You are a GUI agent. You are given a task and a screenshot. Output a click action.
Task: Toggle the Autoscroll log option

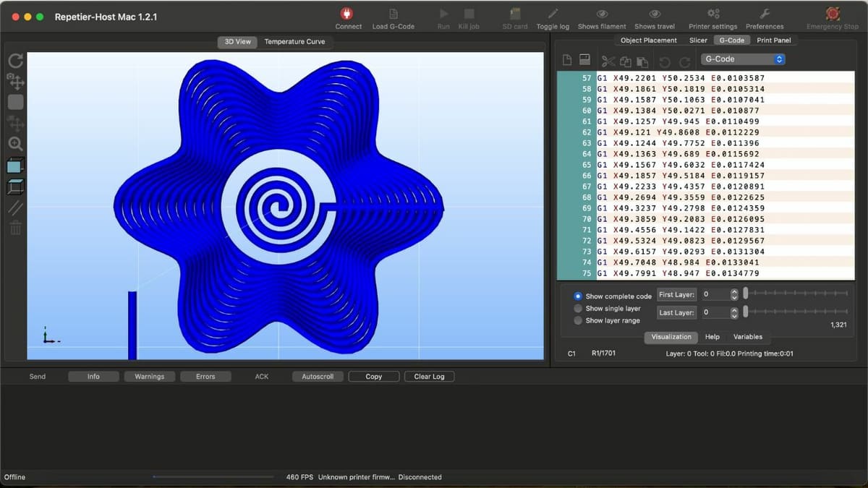tap(318, 377)
